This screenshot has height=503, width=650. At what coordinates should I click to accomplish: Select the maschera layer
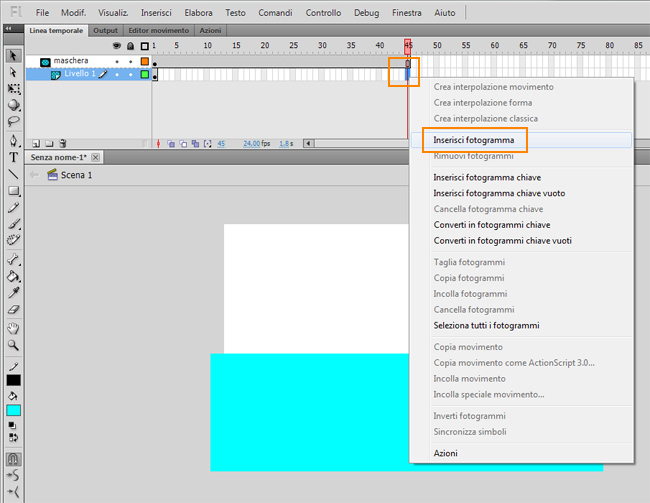[x=71, y=61]
